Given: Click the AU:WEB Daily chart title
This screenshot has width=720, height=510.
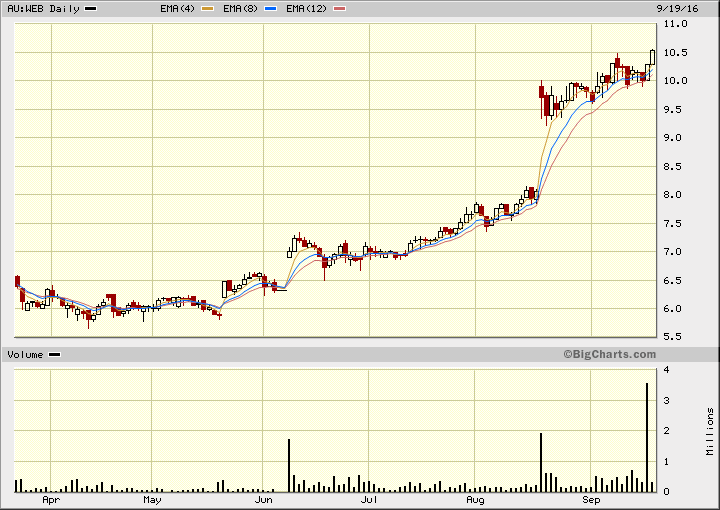Looking at the screenshot, I should (x=43, y=9).
